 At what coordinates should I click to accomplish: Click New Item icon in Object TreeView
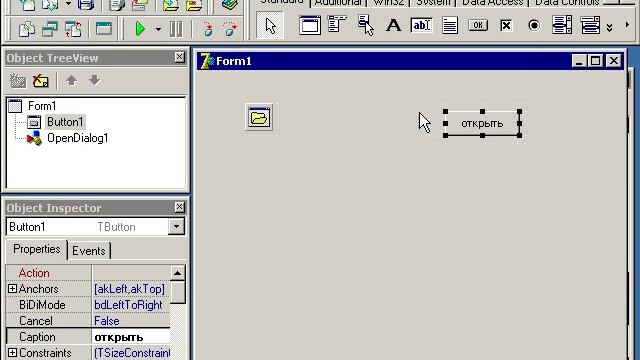click(18, 81)
